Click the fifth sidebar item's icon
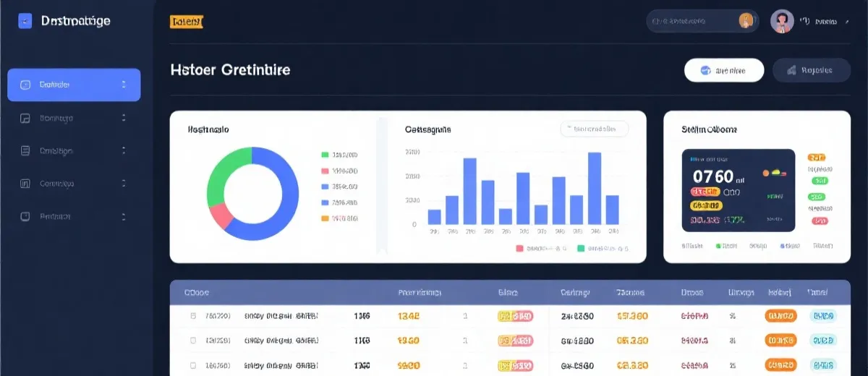The image size is (868, 376). coord(25,216)
